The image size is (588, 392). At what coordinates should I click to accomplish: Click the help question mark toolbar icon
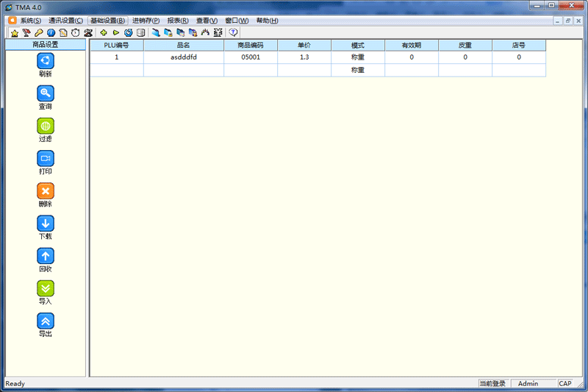(x=234, y=33)
